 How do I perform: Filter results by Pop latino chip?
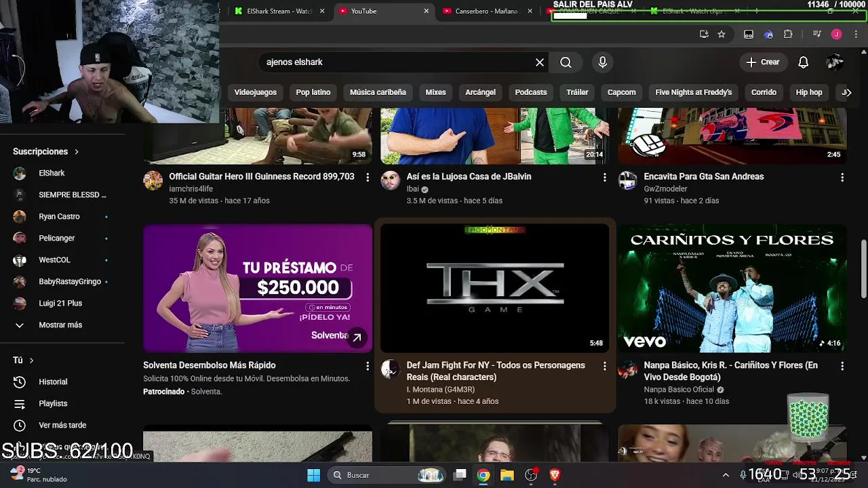coord(313,92)
